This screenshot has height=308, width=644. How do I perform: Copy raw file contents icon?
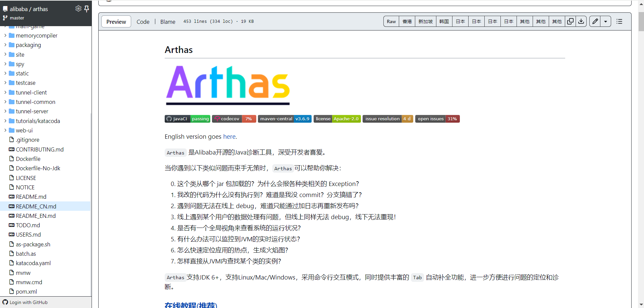570,21
